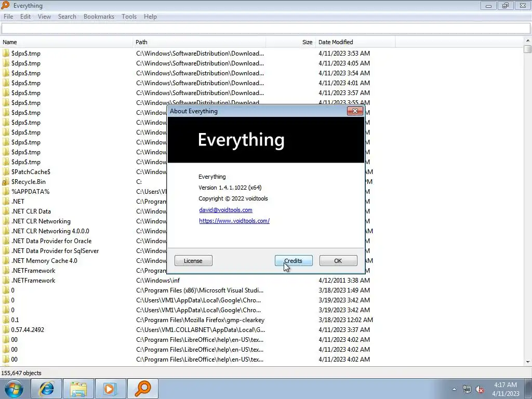Click the date 4/11/2023 3:37 AM

click(344, 330)
